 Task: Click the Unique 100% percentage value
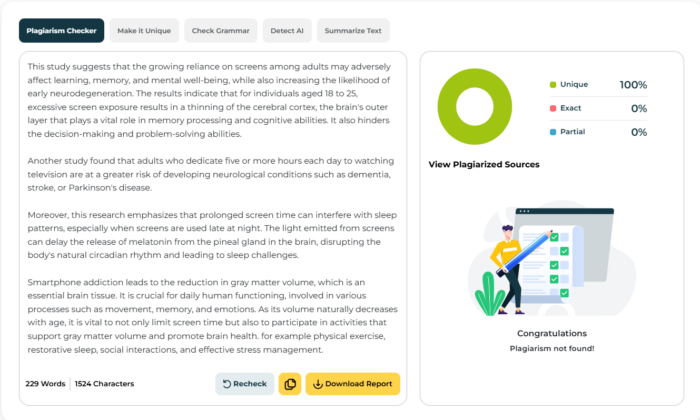(x=633, y=85)
